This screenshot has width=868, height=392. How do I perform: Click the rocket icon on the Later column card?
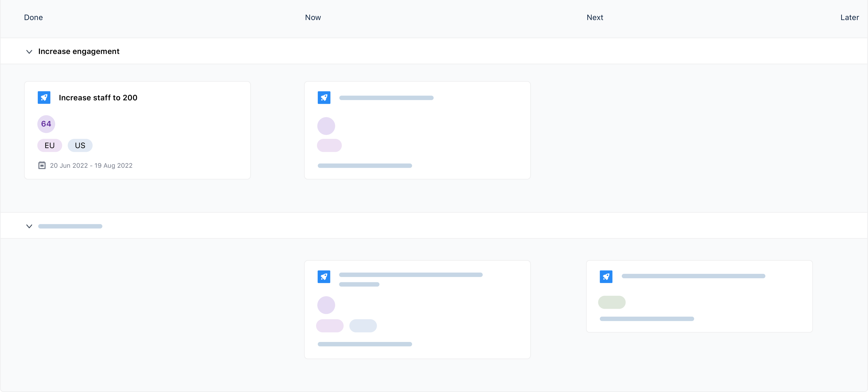coord(606,276)
